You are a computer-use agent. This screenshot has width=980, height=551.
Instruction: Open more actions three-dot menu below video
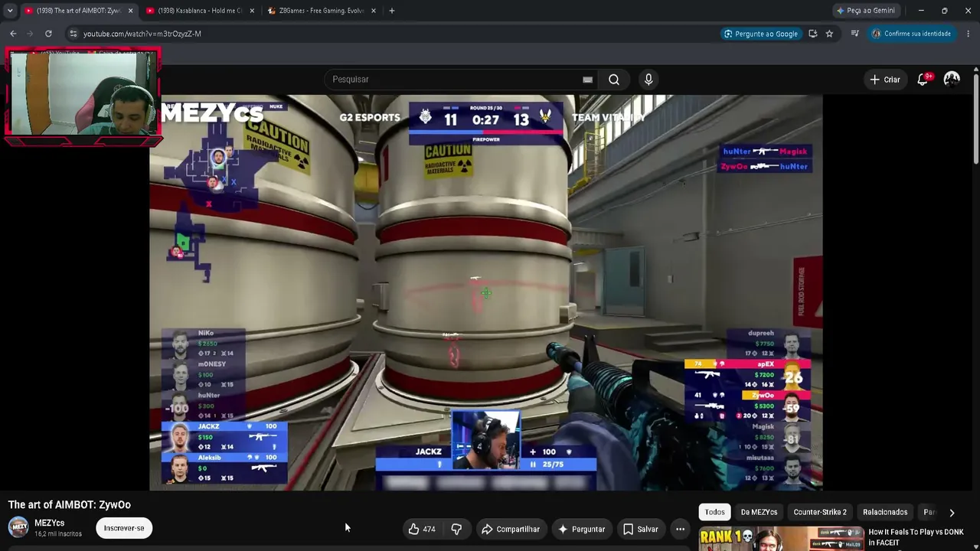[x=680, y=529]
